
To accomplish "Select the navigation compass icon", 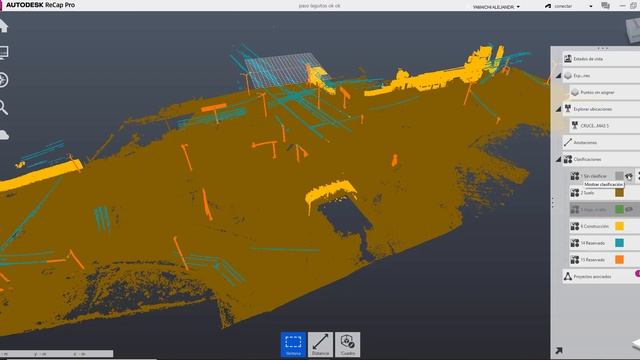I will pyautogui.click(x=4, y=80).
